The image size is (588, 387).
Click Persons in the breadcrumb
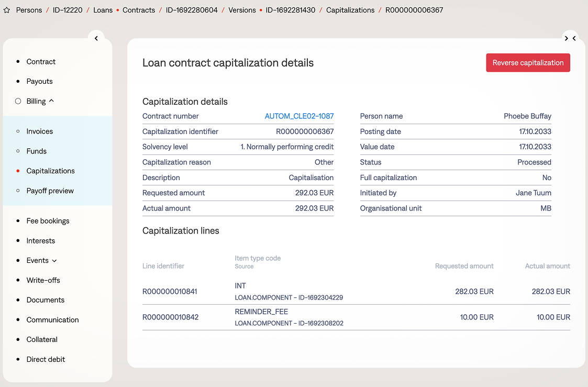tap(29, 10)
